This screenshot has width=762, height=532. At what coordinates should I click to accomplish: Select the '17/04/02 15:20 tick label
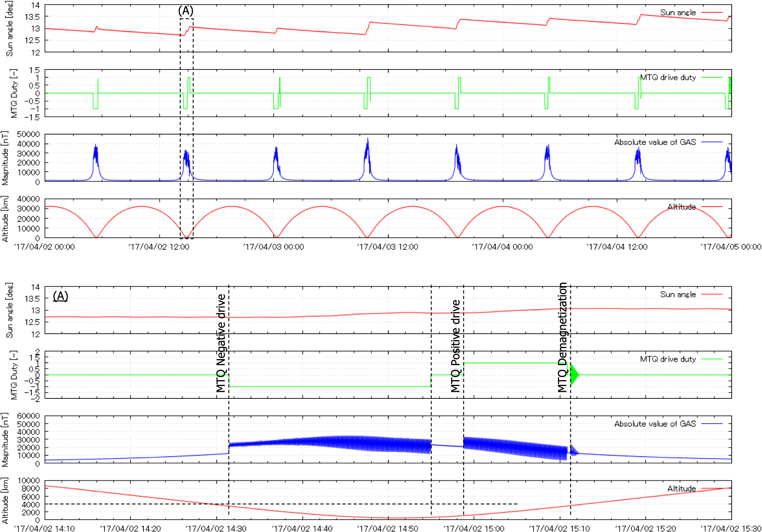[x=645, y=529]
